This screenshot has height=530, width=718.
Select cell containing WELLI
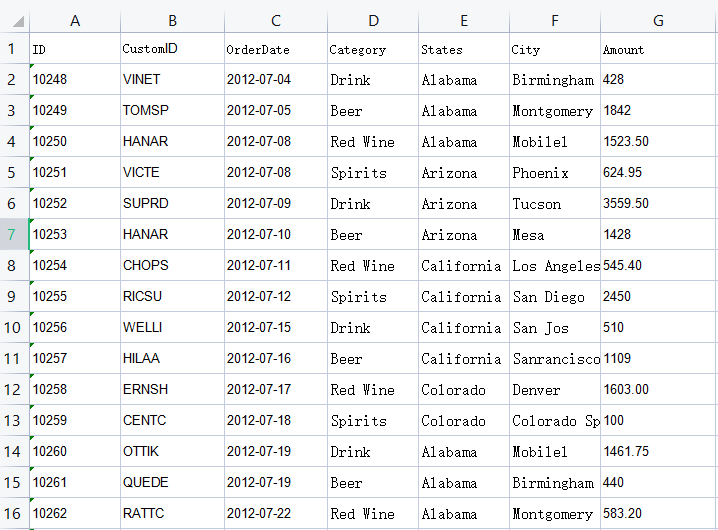173,328
